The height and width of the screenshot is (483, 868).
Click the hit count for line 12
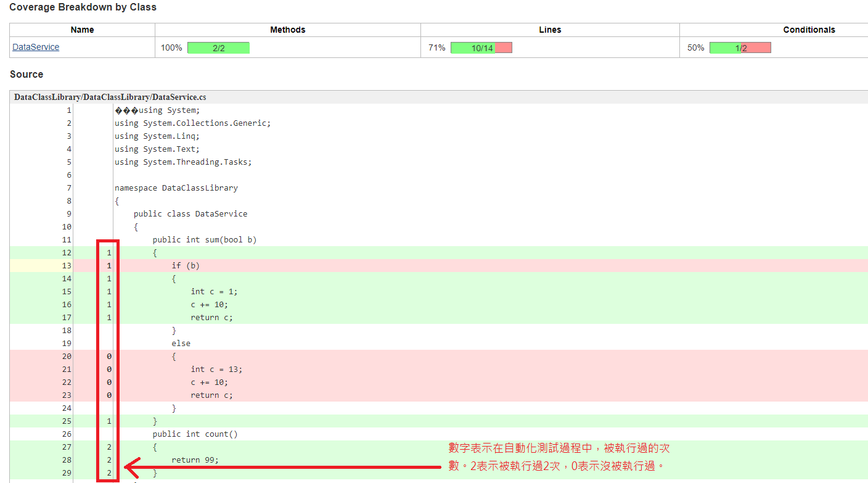coord(109,253)
